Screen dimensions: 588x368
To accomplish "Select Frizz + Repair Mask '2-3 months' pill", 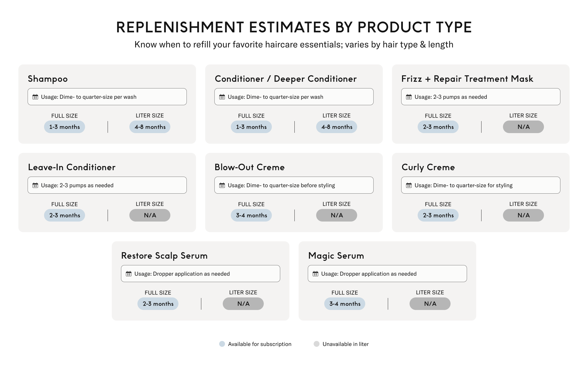I will coord(438,127).
